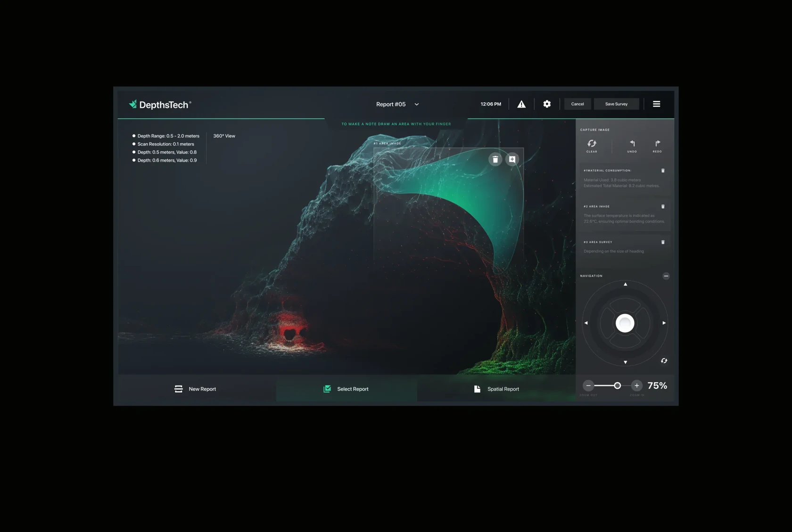The height and width of the screenshot is (532, 792).
Task: Switch to the Select Report tab
Action: click(x=346, y=389)
